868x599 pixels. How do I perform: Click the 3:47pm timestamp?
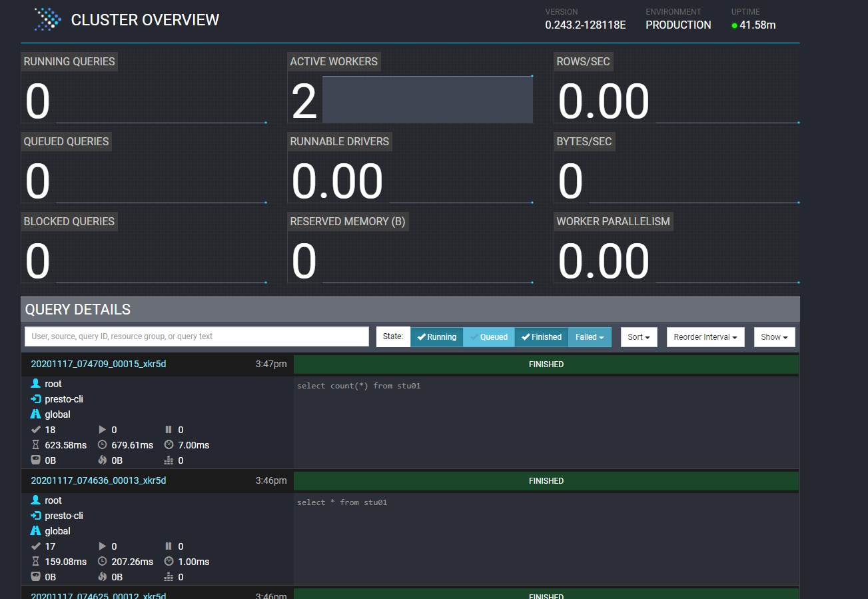coord(271,364)
